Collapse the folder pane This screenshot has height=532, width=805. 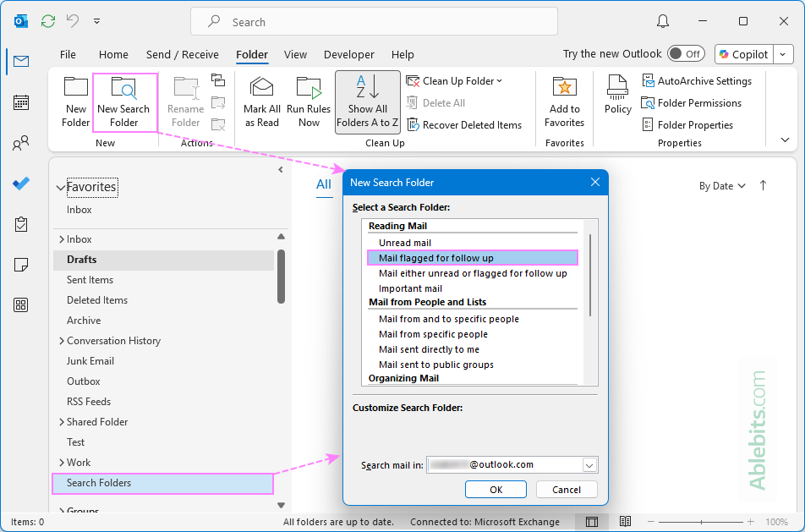(281, 169)
